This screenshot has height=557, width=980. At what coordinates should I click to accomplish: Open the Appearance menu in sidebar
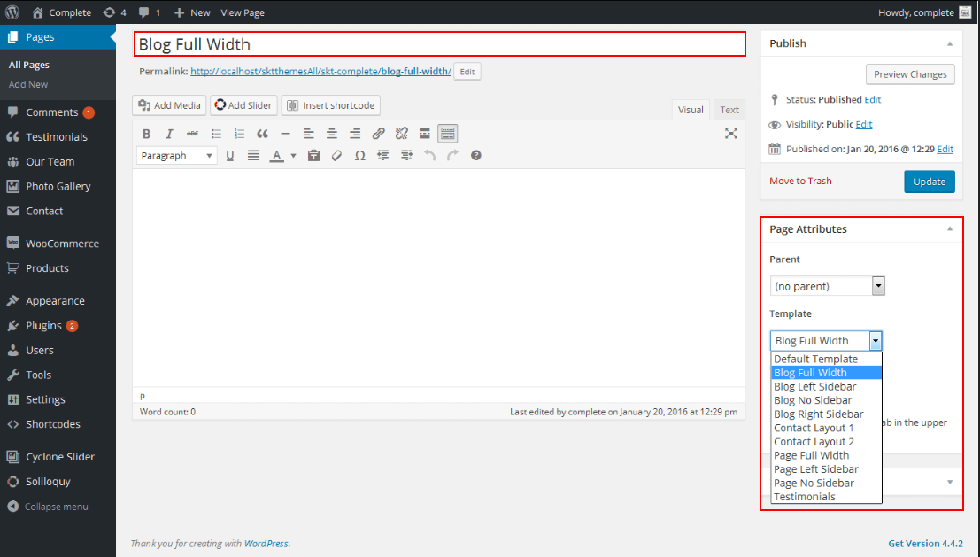coord(55,301)
